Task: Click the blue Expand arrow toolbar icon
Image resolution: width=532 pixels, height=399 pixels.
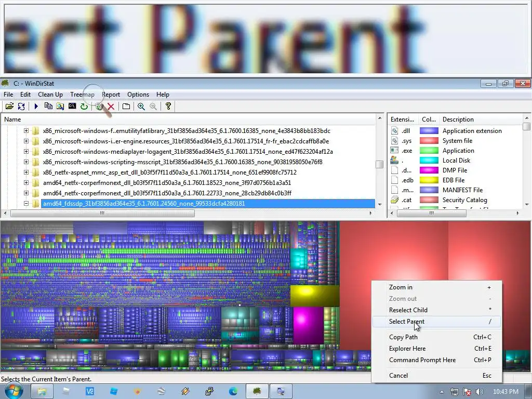Action: [x=36, y=106]
